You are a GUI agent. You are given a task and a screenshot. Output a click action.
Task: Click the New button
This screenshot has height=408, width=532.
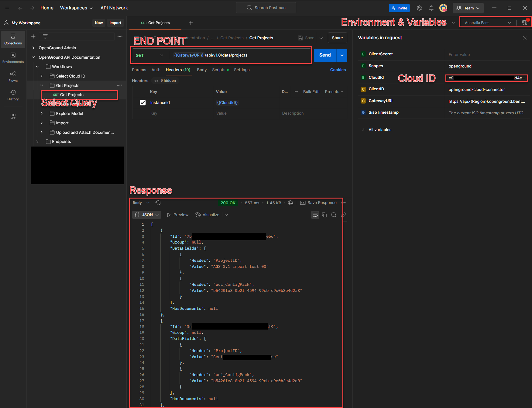coord(99,23)
